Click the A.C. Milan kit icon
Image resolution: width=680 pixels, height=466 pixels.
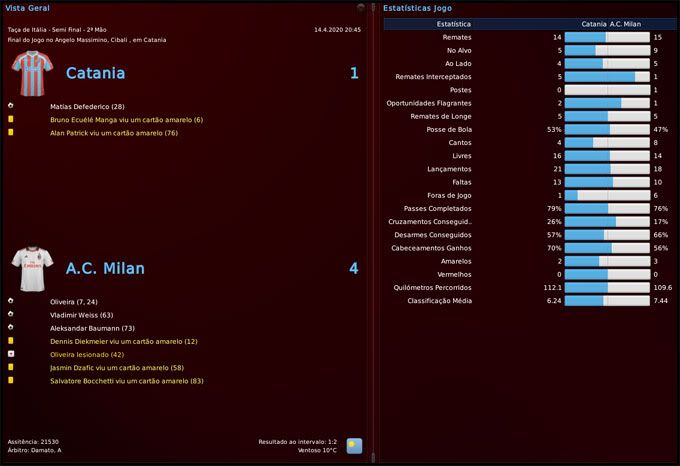click(x=29, y=268)
